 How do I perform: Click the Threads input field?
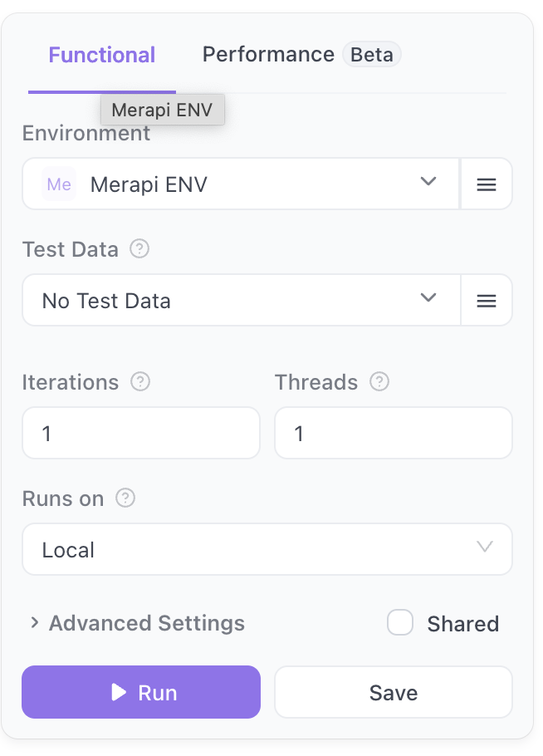tap(393, 433)
